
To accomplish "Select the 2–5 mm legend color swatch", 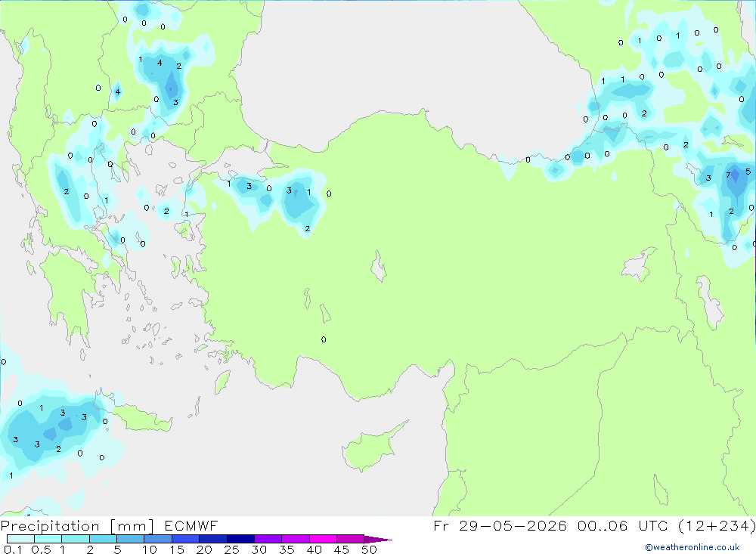I will (103, 539).
